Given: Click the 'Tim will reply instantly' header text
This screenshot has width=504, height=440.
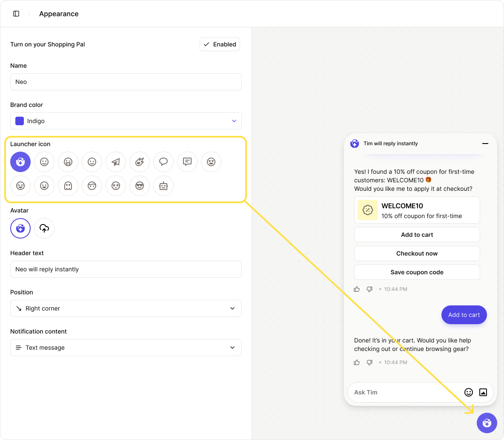Looking at the screenshot, I should (x=390, y=144).
